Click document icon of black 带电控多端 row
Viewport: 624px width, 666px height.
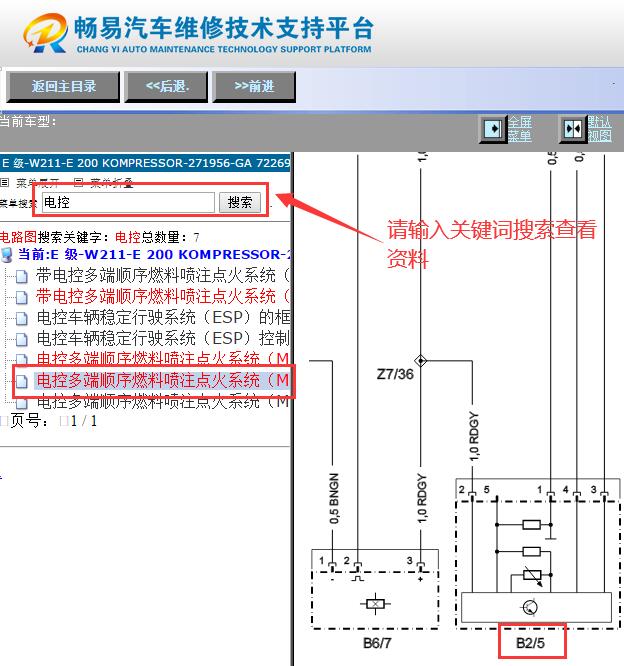pos(21,276)
